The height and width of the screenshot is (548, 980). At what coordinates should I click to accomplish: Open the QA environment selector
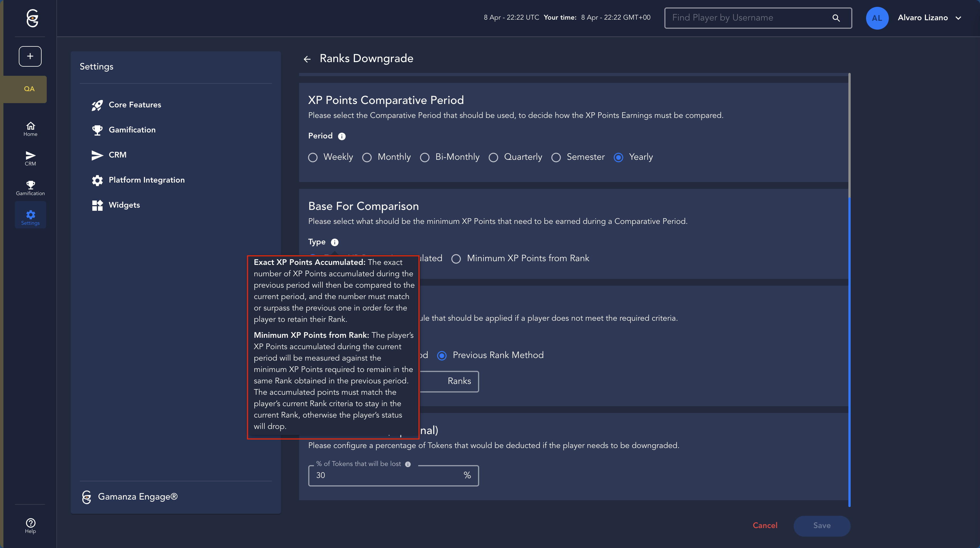click(x=29, y=89)
